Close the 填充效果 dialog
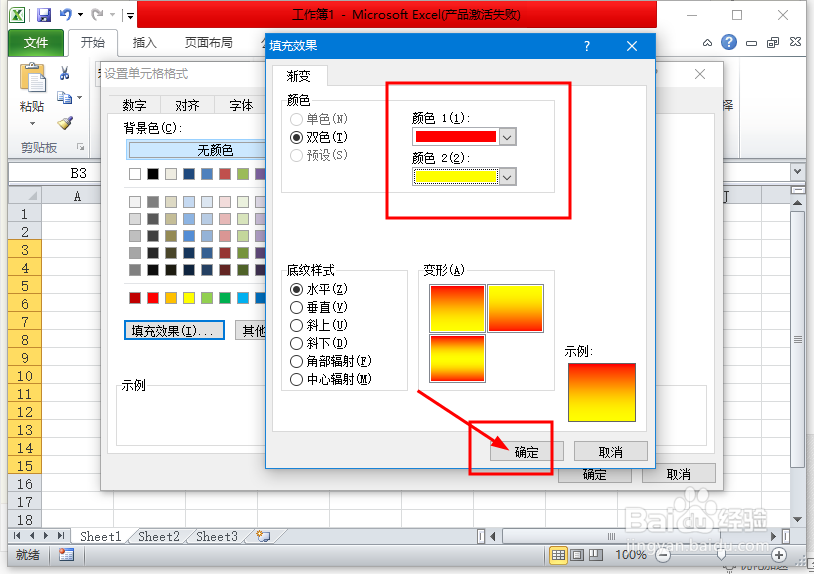This screenshot has height=574, width=814. [632, 46]
